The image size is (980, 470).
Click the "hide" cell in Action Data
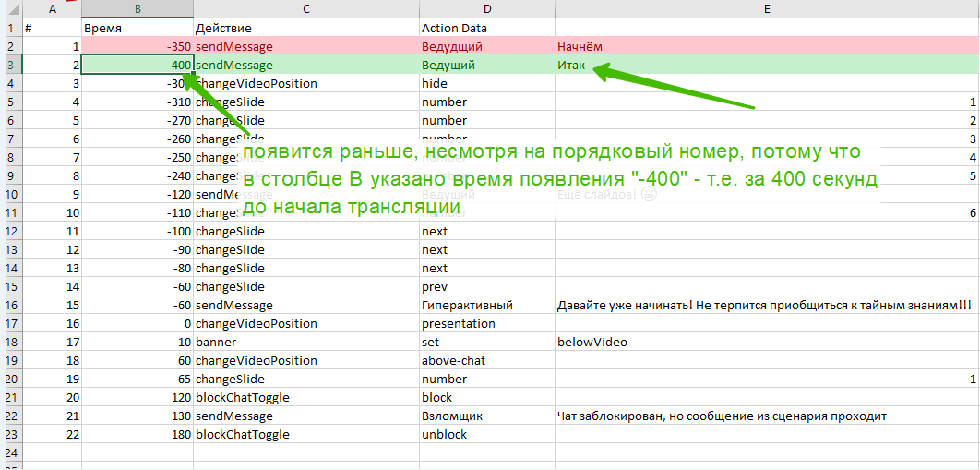tap(485, 84)
